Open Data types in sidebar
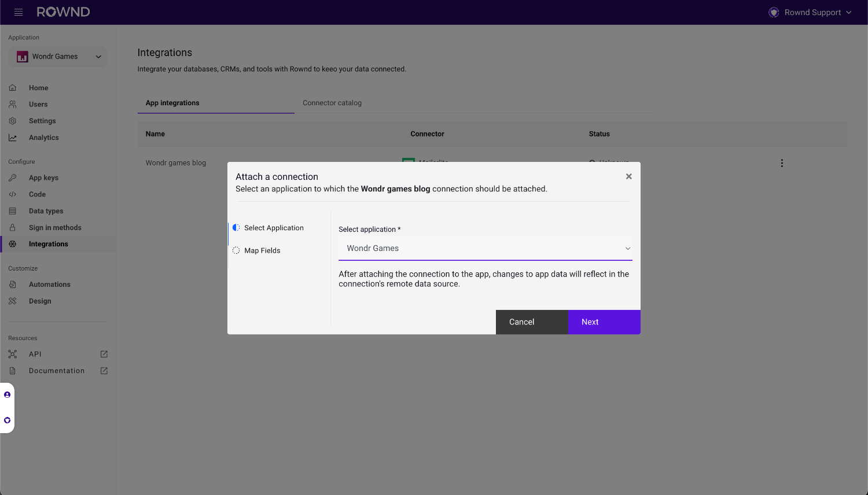Screen dimensions: 868x495 [46, 211]
